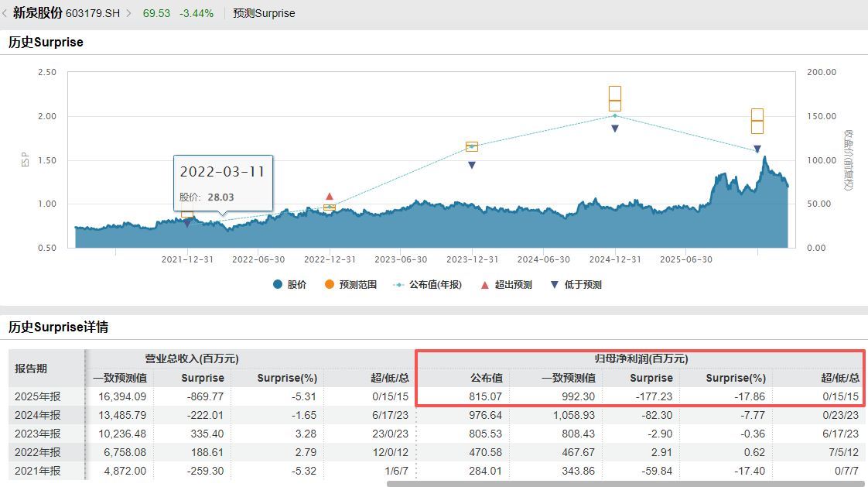868x487 pixels.
Task: Toggle the 股价 legend series
Action: [x=290, y=285]
